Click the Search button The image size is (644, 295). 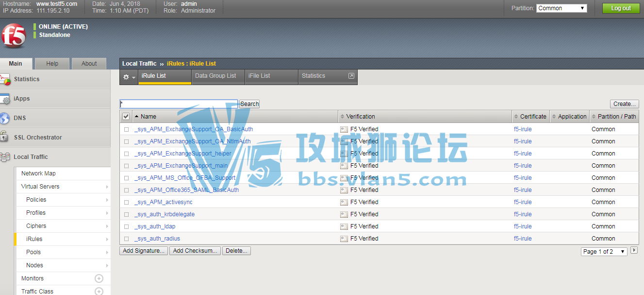tap(249, 104)
